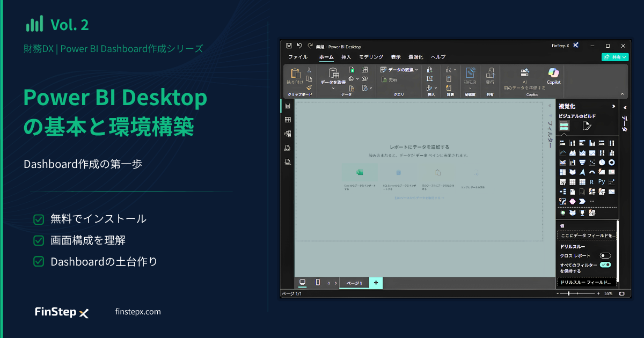The image size is (644, 338).
Task: Click the秘密度 sensitivity icon
Action: 470,73
